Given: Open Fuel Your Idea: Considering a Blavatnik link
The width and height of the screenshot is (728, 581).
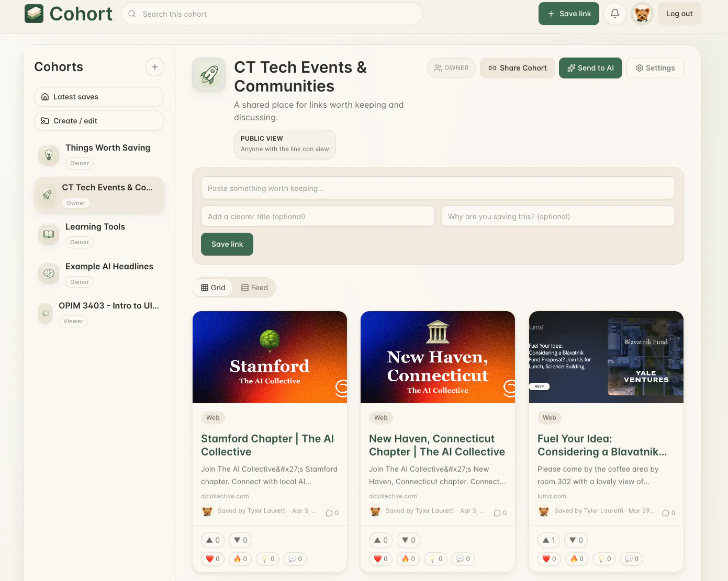Looking at the screenshot, I should 602,445.
